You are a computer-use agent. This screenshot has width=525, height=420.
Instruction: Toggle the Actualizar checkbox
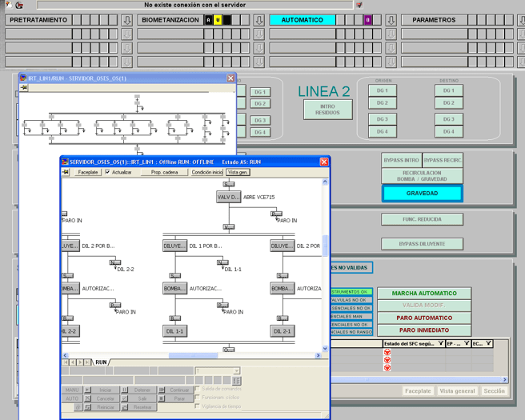108,172
